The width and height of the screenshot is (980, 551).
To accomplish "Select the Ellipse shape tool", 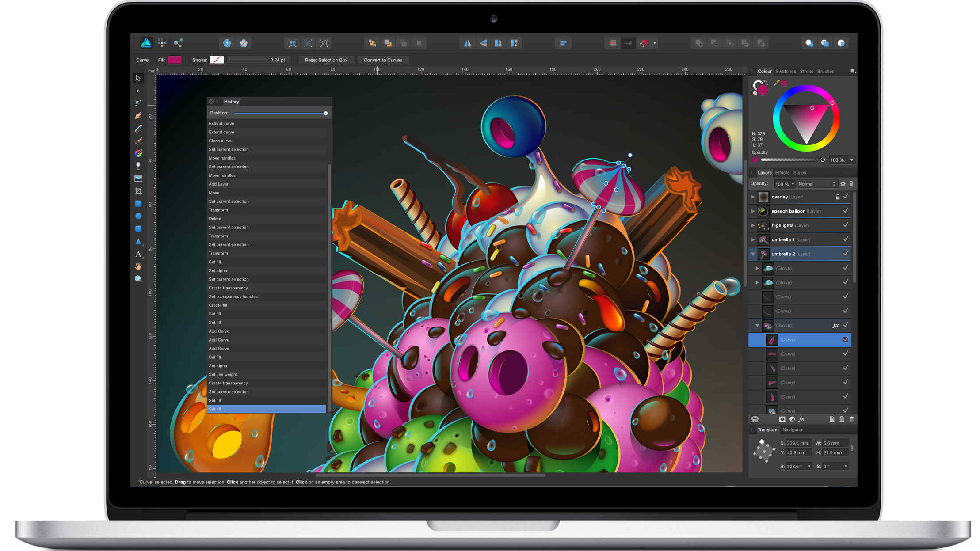I will tap(138, 216).
